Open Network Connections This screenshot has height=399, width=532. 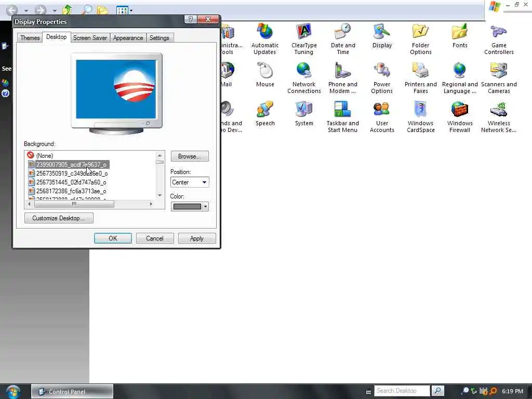click(304, 78)
